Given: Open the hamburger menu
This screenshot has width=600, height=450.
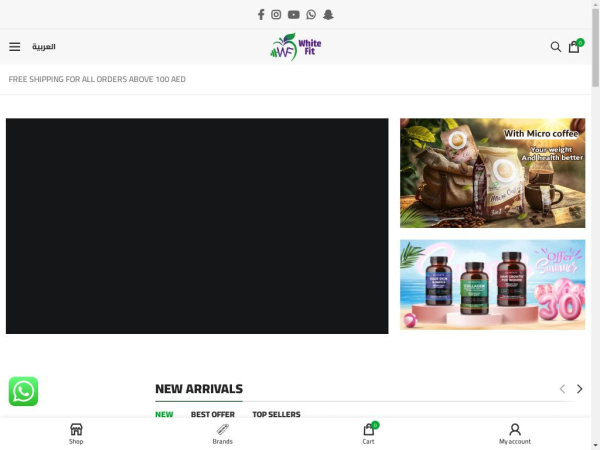Looking at the screenshot, I should click(x=15, y=47).
